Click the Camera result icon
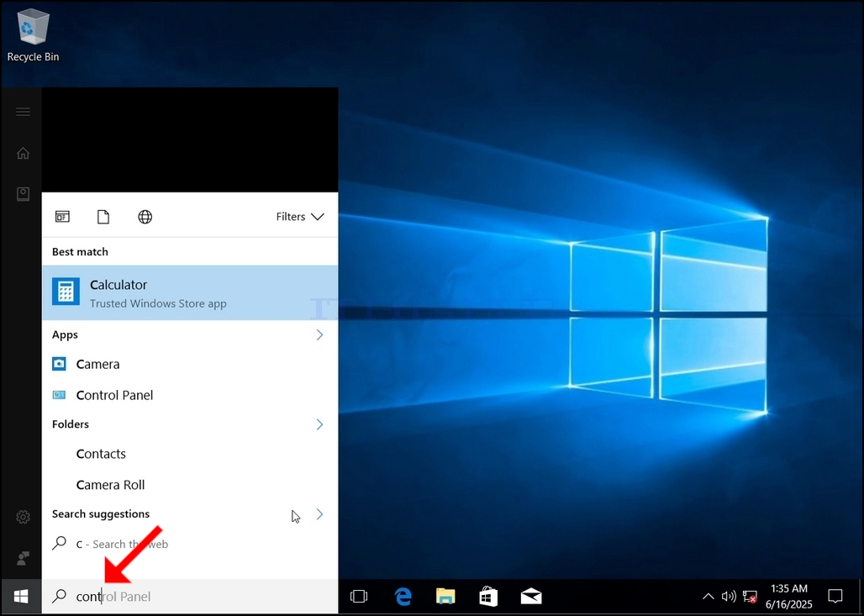 point(59,364)
